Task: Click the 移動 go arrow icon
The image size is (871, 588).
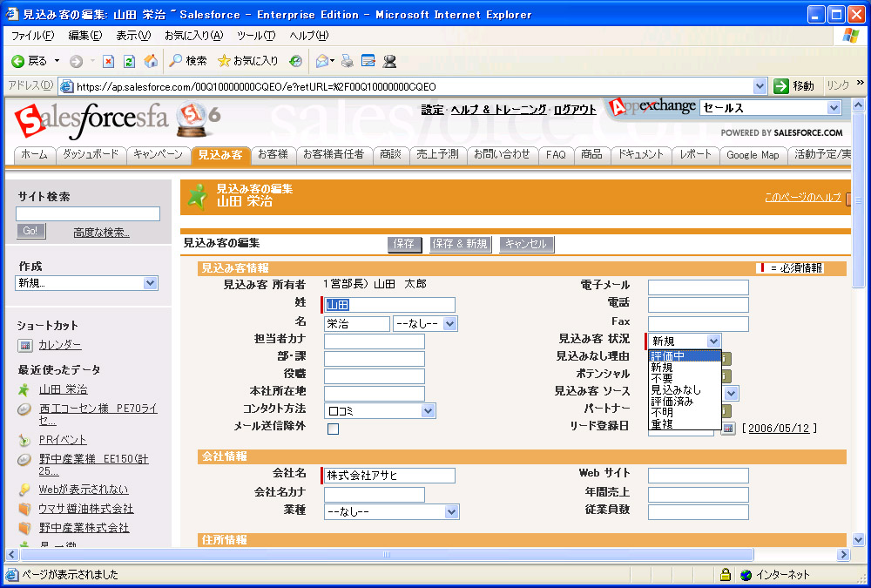Action: coord(781,86)
